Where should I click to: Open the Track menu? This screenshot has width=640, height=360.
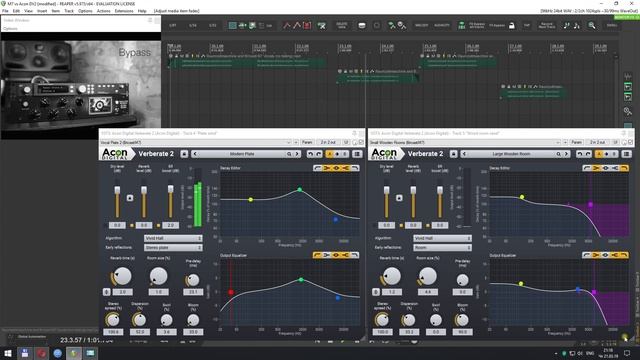click(x=69, y=11)
